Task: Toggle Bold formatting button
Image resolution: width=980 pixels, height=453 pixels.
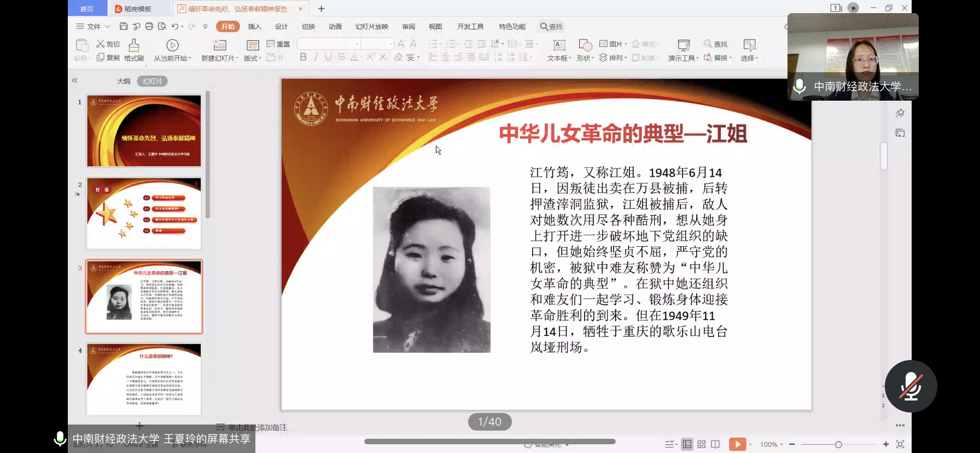Action: pos(303,57)
